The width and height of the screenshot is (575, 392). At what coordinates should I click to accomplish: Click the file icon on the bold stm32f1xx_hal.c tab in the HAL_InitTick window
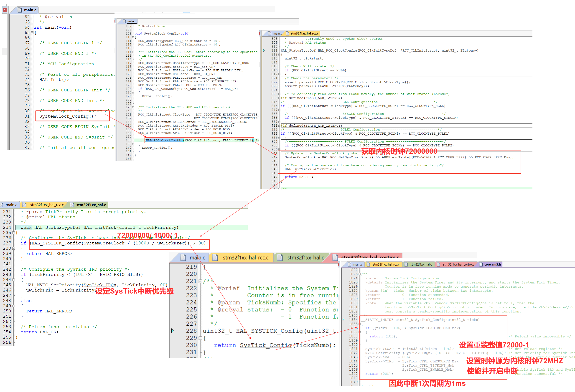[72, 205]
